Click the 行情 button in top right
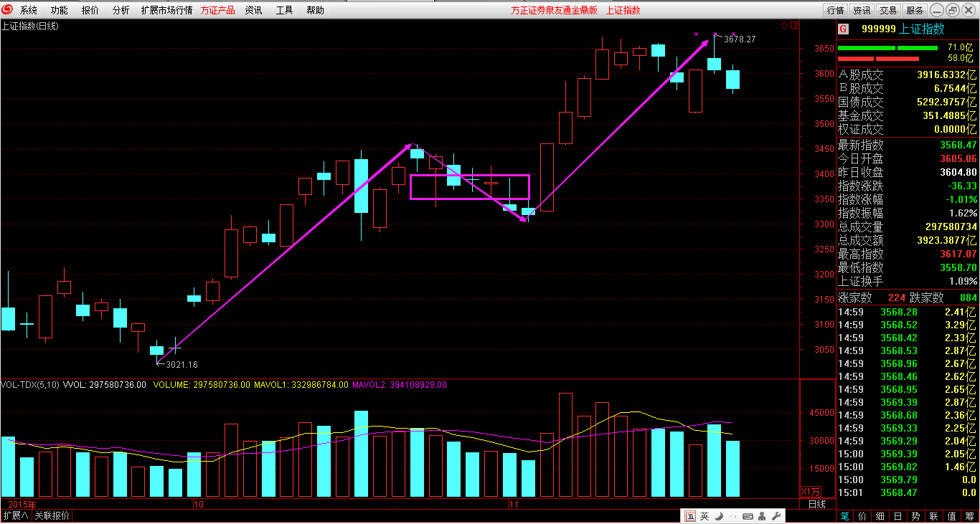 835,10
